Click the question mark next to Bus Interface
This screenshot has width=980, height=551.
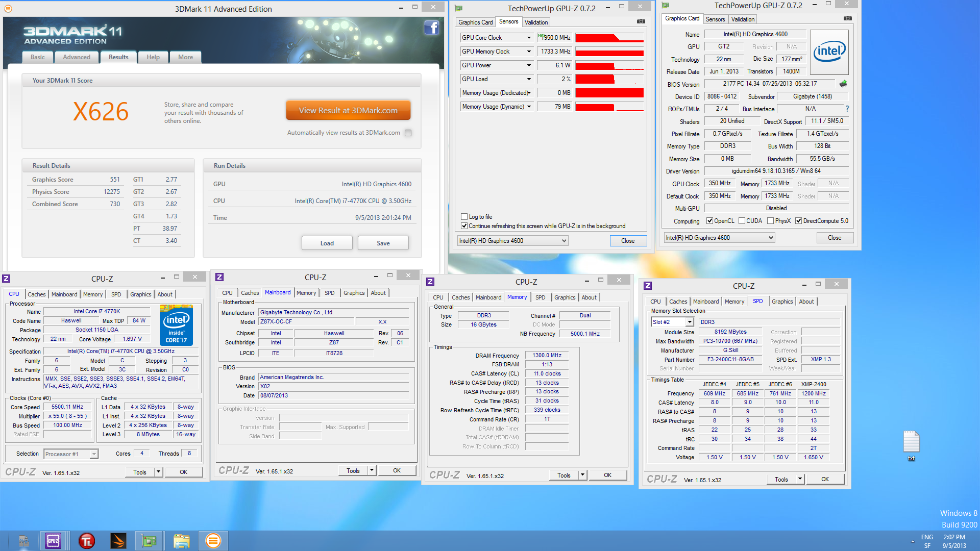tap(847, 109)
